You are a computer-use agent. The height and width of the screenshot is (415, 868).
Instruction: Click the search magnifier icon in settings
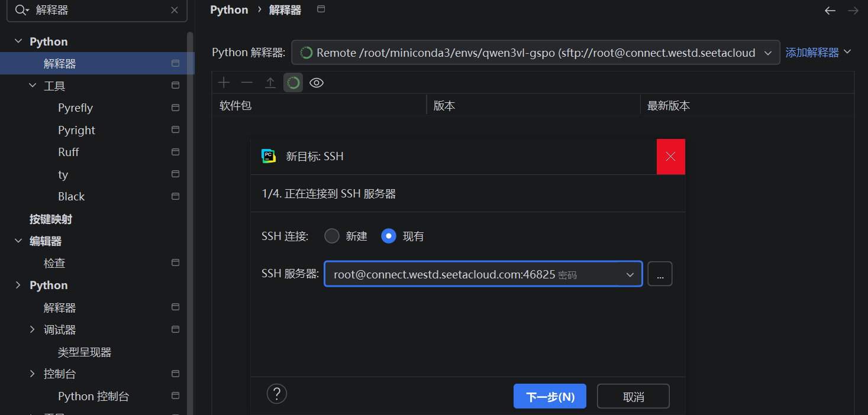click(21, 10)
